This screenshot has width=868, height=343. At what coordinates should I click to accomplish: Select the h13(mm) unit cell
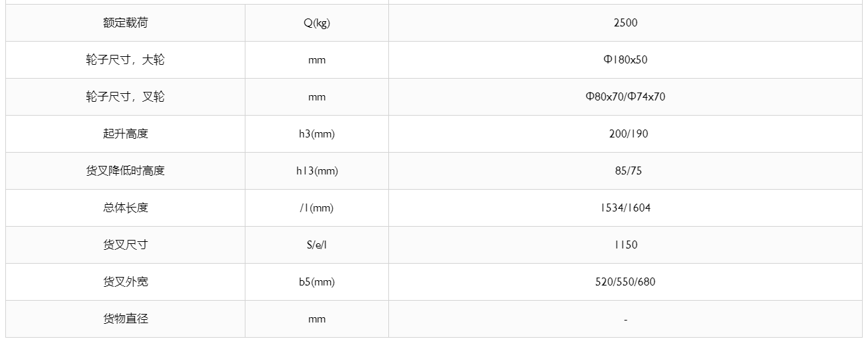317,171
